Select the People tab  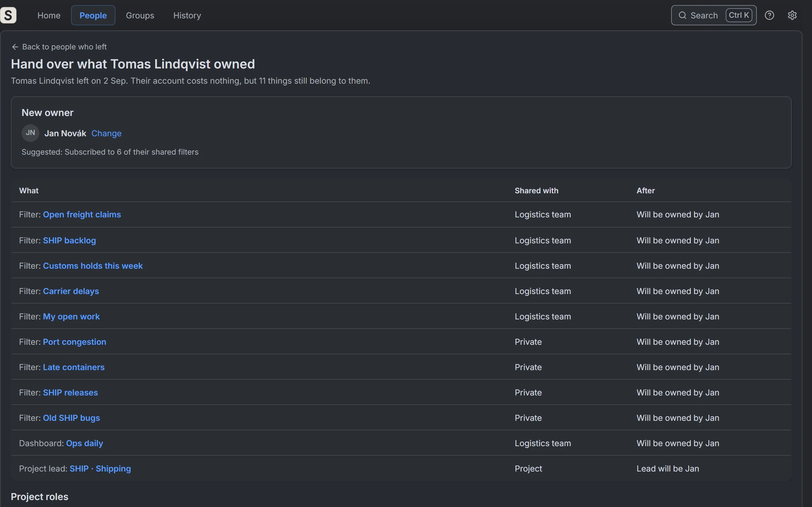93,15
